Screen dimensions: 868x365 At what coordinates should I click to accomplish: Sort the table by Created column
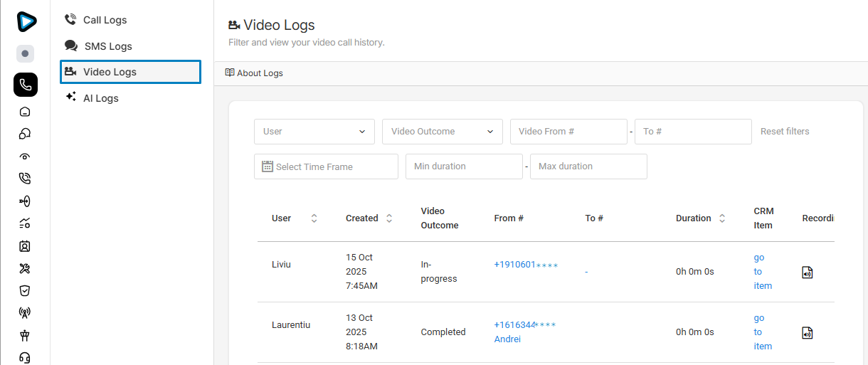click(x=389, y=218)
